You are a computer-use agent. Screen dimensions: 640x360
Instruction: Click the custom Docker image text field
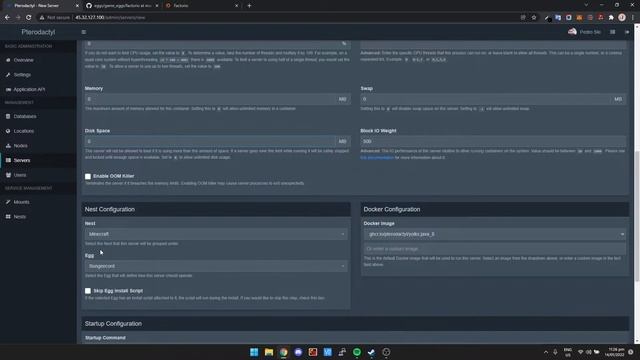coord(495,249)
